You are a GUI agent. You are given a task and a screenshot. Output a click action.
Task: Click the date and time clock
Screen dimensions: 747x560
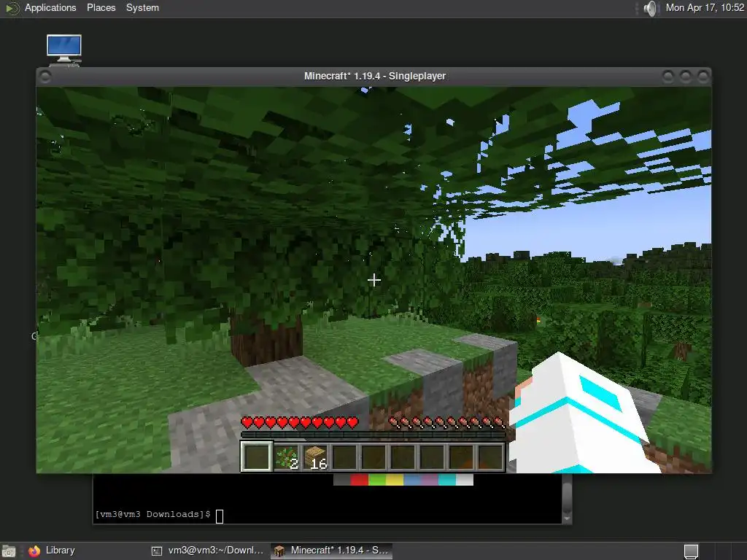pos(705,7)
